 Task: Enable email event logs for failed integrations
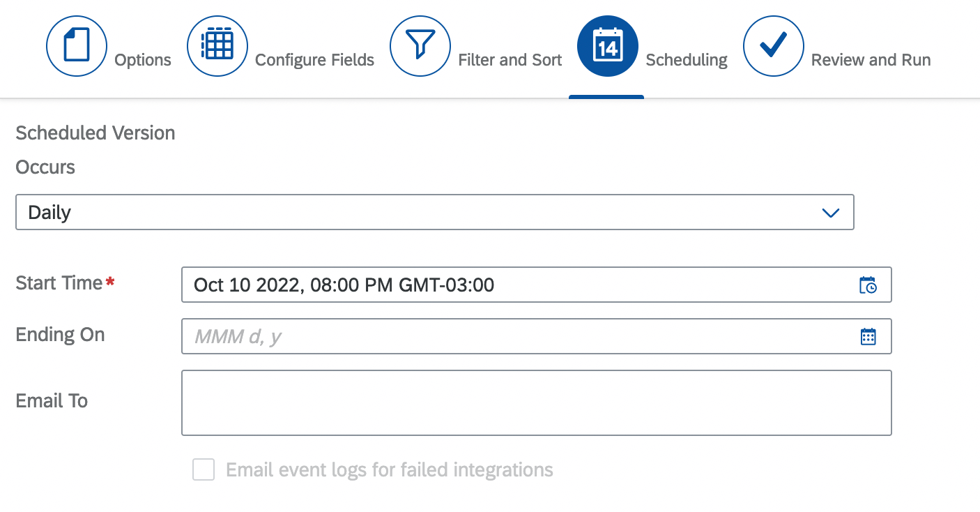tap(204, 470)
